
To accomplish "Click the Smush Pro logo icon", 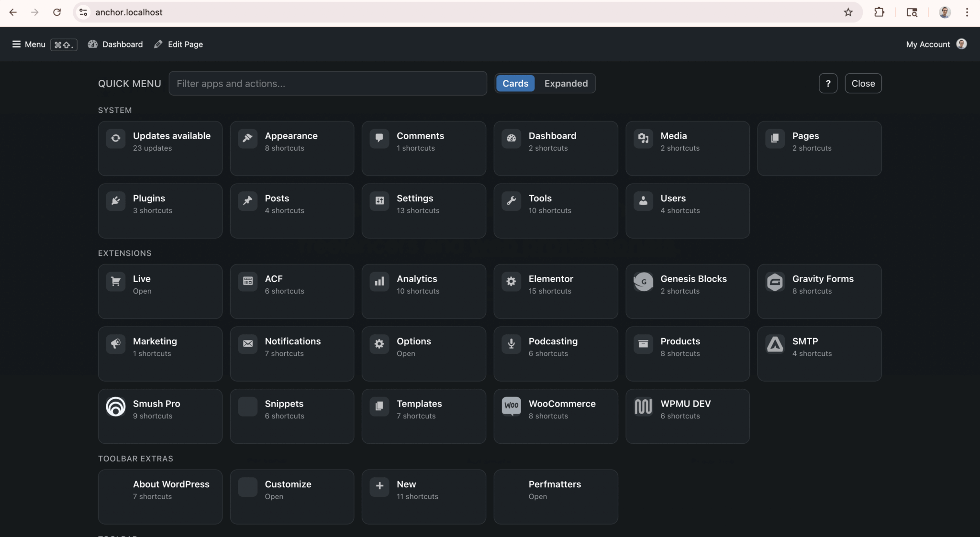I will (116, 406).
